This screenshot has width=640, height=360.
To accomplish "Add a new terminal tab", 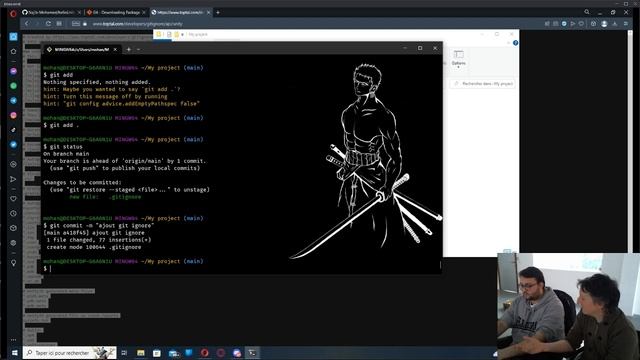I will click(129, 49).
